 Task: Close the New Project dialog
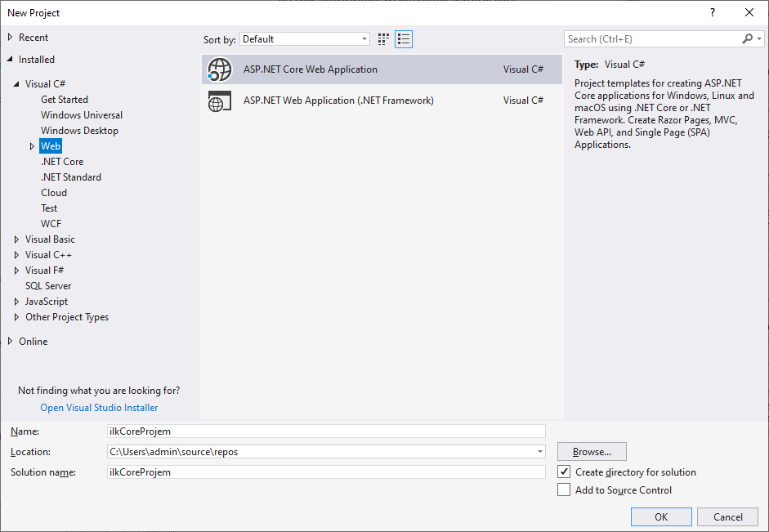pyautogui.click(x=749, y=13)
